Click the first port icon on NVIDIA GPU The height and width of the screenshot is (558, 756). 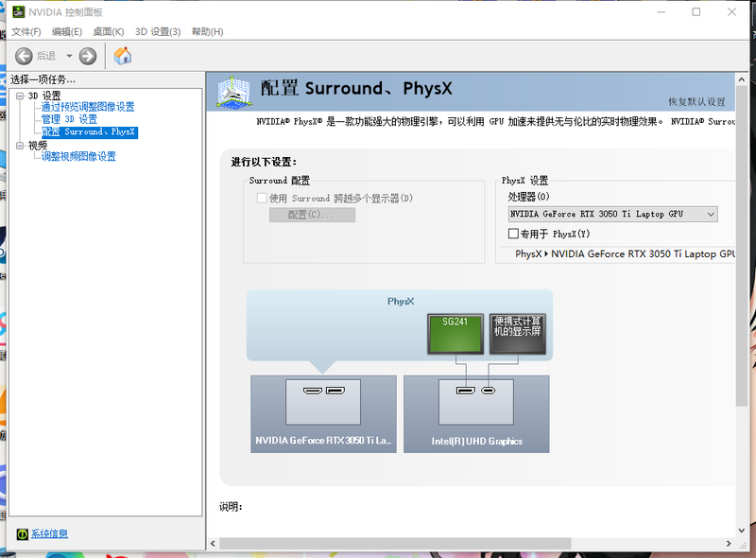313,391
